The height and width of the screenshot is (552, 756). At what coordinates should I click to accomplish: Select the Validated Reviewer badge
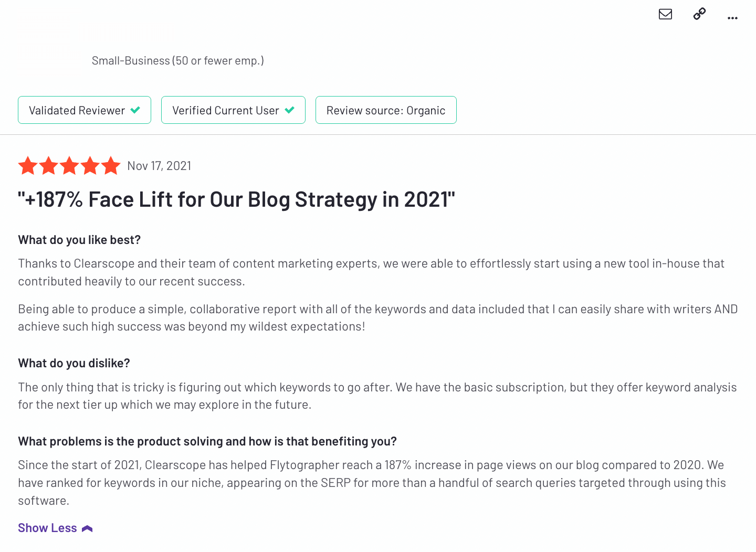[85, 110]
